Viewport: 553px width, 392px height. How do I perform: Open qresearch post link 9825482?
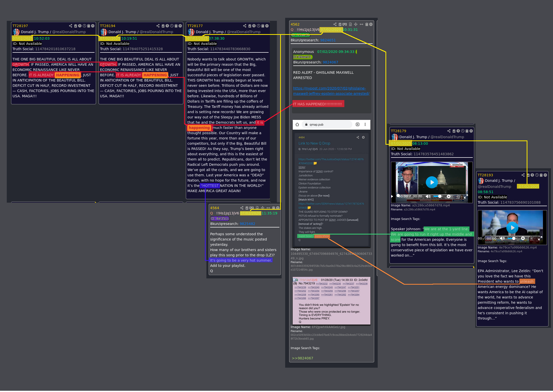[x=247, y=224]
